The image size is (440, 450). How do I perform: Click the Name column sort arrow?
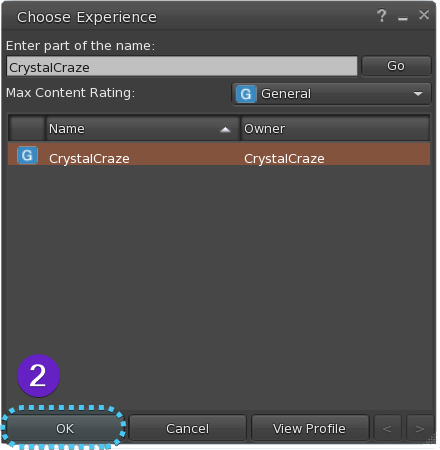tap(226, 129)
